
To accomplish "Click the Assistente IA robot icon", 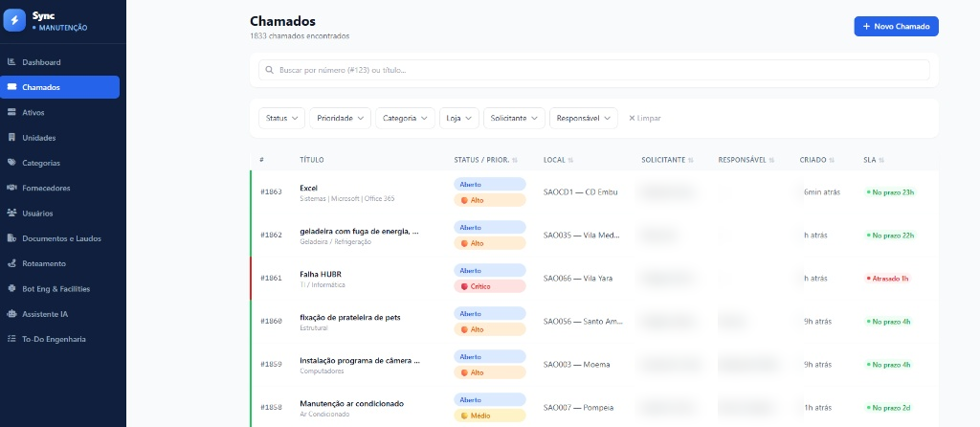I will click(x=11, y=314).
